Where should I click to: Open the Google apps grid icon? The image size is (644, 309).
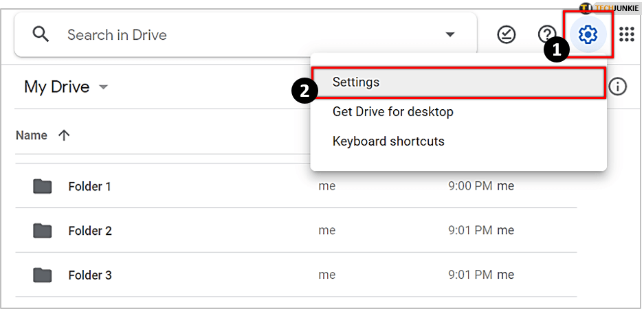coord(627,34)
